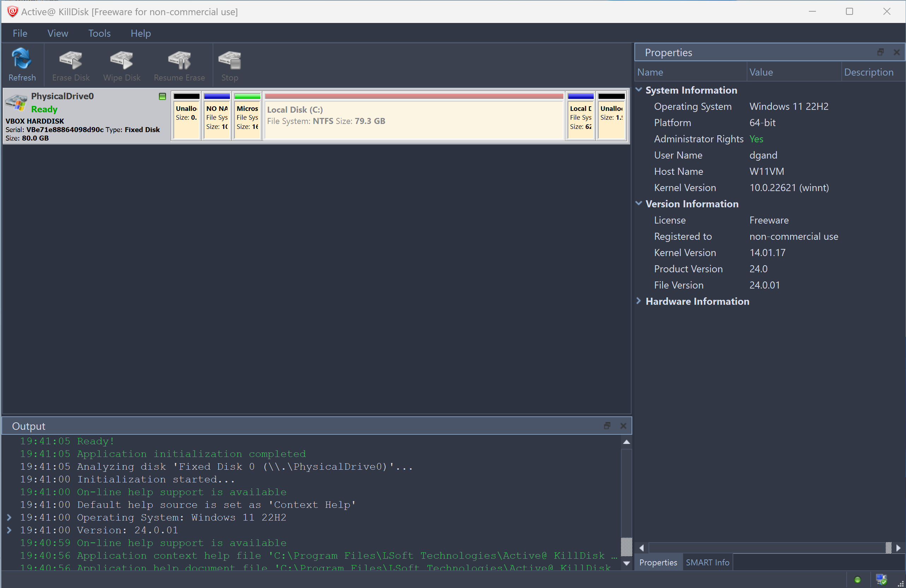Select the Microsoft reserved partition block
The image size is (906, 588).
pyautogui.click(x=248, y=116)
